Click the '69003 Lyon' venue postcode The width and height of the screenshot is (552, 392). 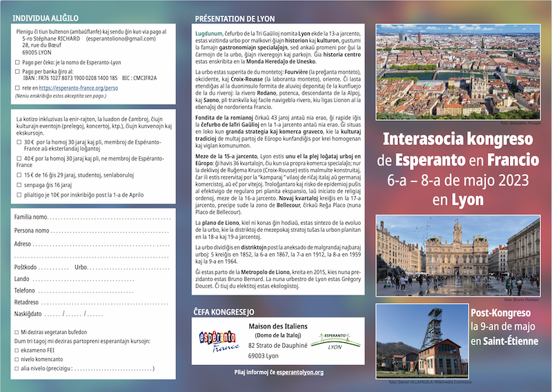[263, 355]
